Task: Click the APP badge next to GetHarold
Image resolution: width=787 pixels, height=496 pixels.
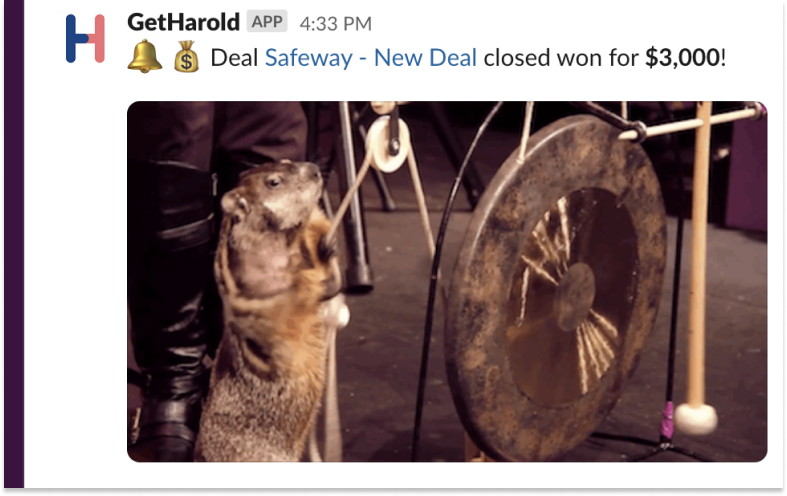Action: (267, 22)
